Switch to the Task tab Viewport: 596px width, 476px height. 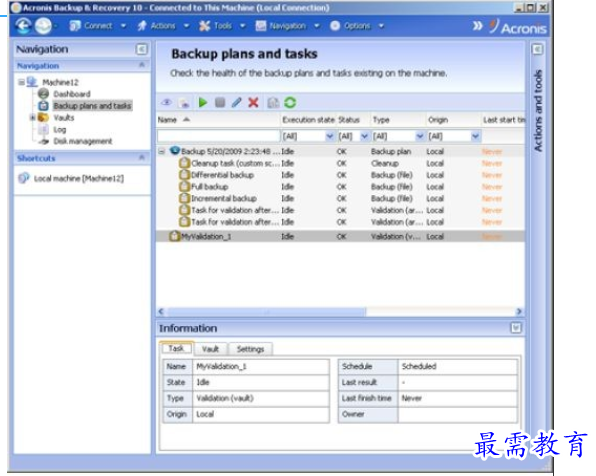[176, 348]
